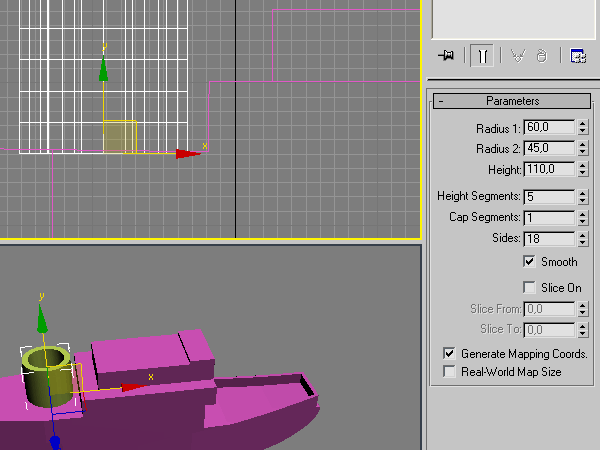
Task: Adjust the Radius 2 spinner arrows
Action: (x=582, y=148)
